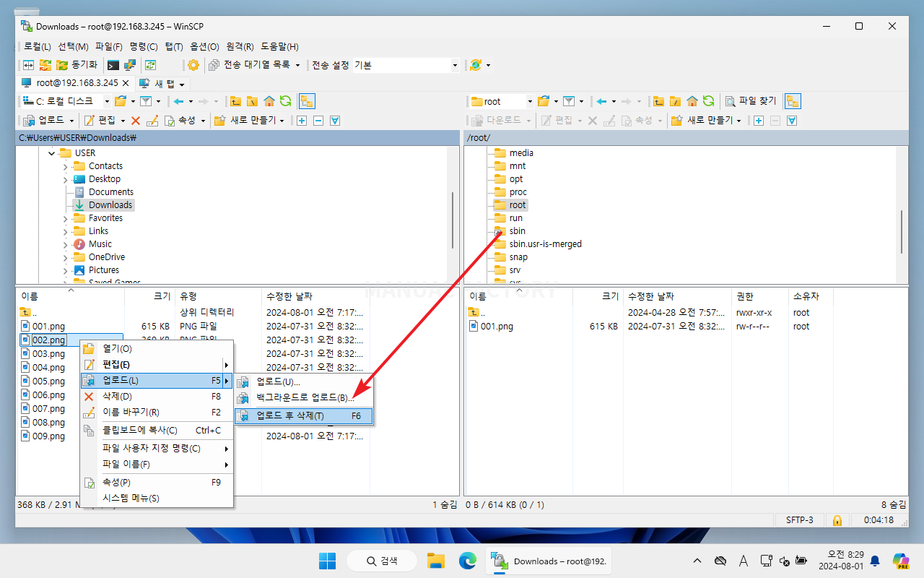Open the preferences gear icon
The width and height of the screenshot is (924, 578).
193,65
